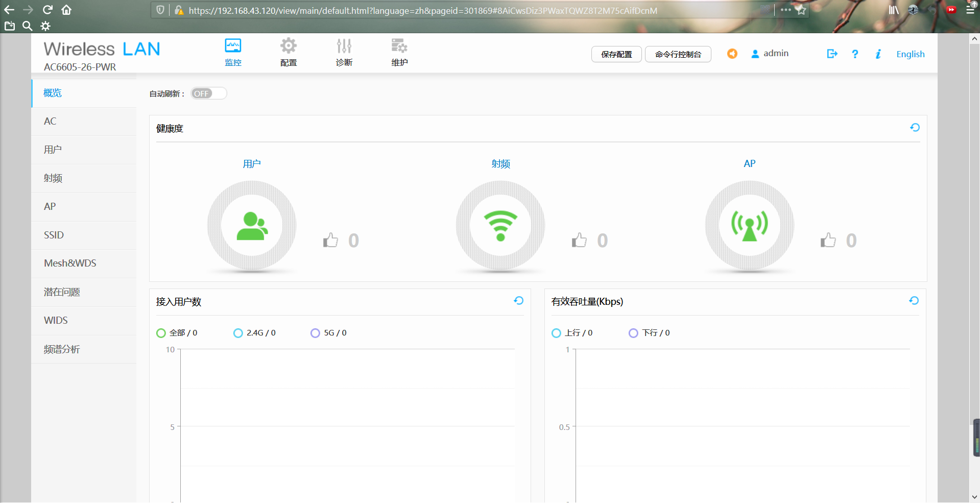
Task: Toggle the 全部 / 0 legend series
Action: (177, 333)
